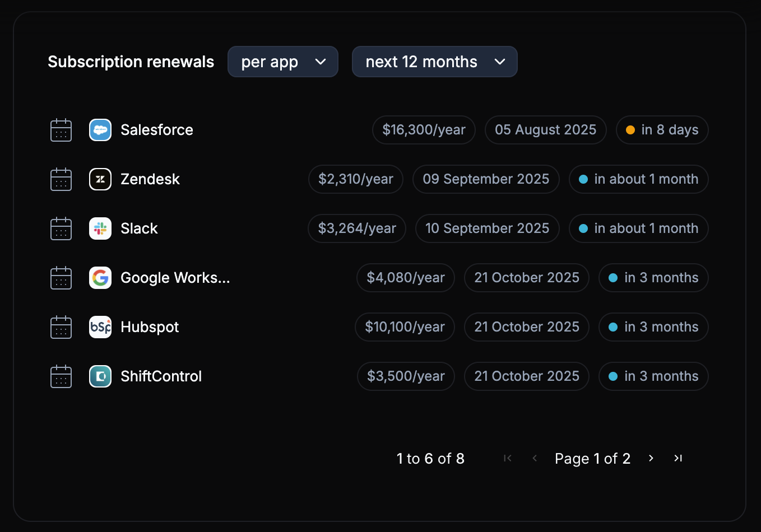Click the "in 8 days" renewal status badge
The height and width of the screenshot is (532, 761).
[662, 130]
